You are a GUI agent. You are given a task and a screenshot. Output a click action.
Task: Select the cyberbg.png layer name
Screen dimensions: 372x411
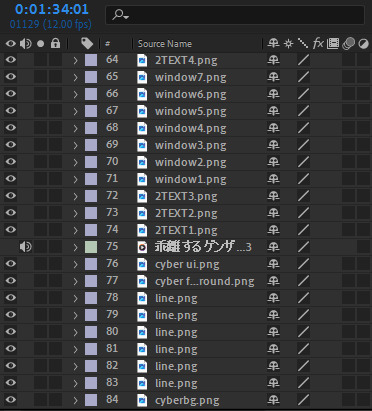coord(187,400)
